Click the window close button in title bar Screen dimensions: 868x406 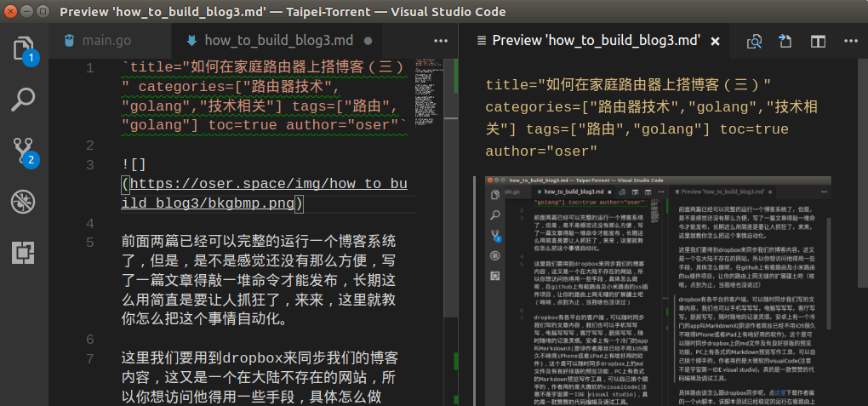(10, 11)
